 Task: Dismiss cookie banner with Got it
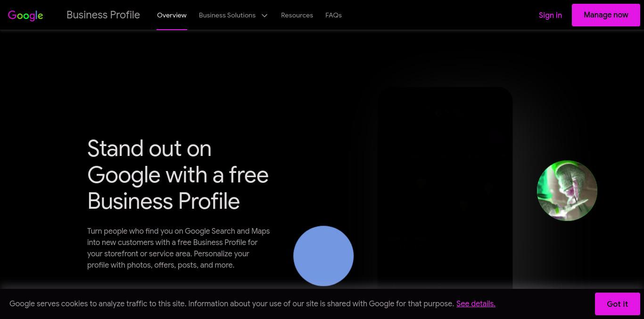(617, 304)
